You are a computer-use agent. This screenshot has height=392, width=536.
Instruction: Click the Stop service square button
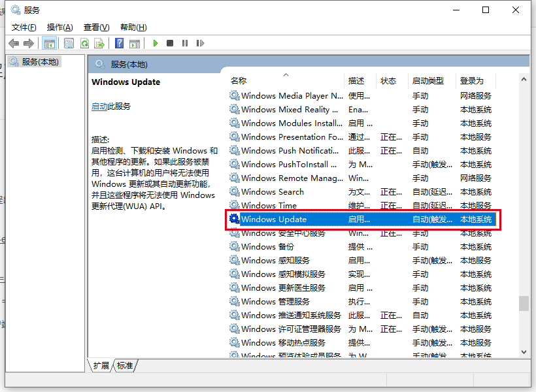[x=170, y=43]
